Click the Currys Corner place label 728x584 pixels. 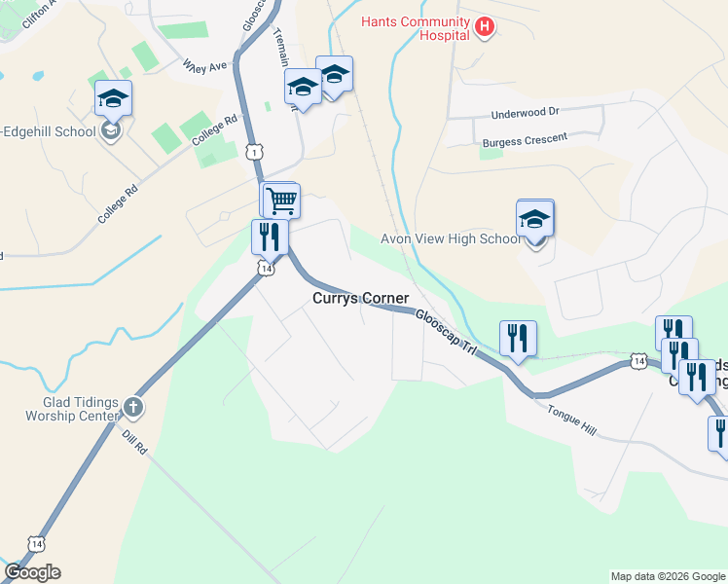[x=361, y=298]
